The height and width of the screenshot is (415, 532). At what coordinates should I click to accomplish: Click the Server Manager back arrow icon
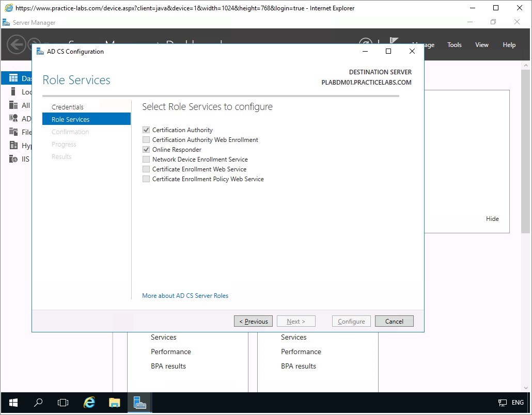(17, 44)
